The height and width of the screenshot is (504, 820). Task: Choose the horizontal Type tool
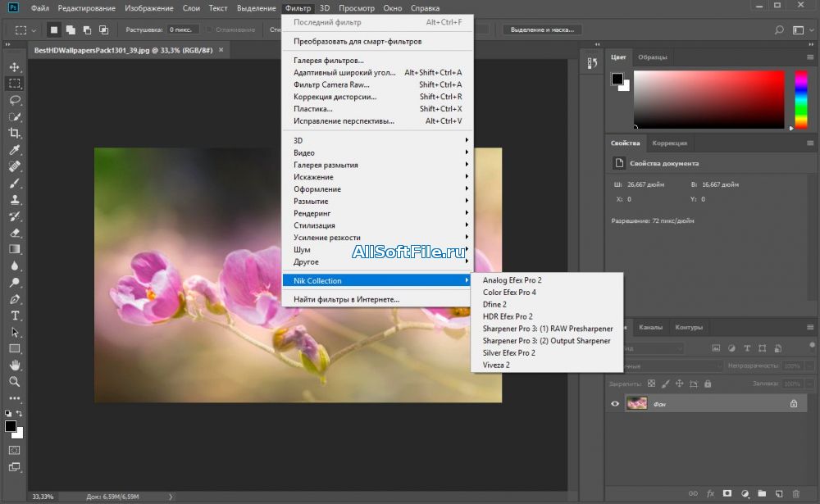click(15, 316)
